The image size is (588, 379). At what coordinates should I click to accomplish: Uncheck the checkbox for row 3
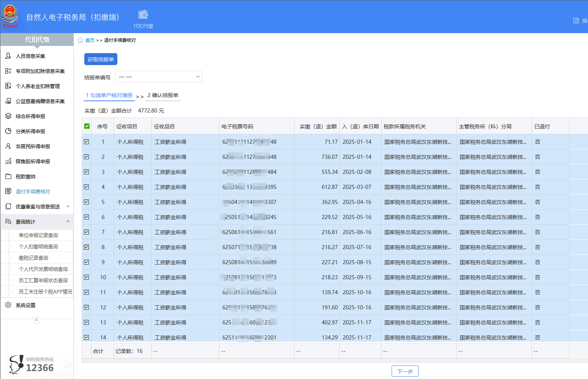[87, 172]
